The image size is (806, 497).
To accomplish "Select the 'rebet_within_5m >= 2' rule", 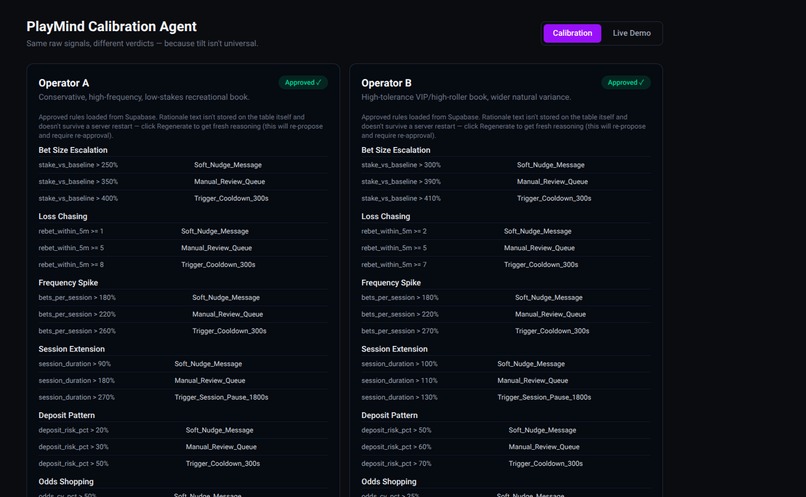I will 394,231.
